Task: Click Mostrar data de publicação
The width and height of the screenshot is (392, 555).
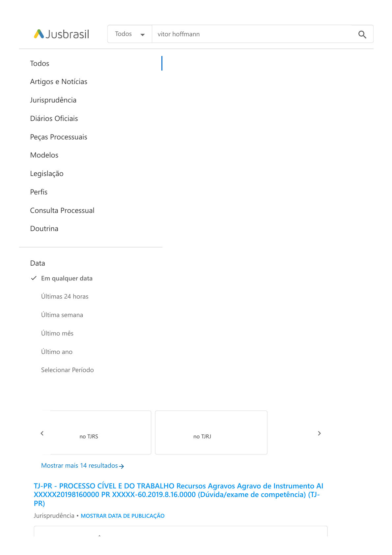Action: coord(123,516)
